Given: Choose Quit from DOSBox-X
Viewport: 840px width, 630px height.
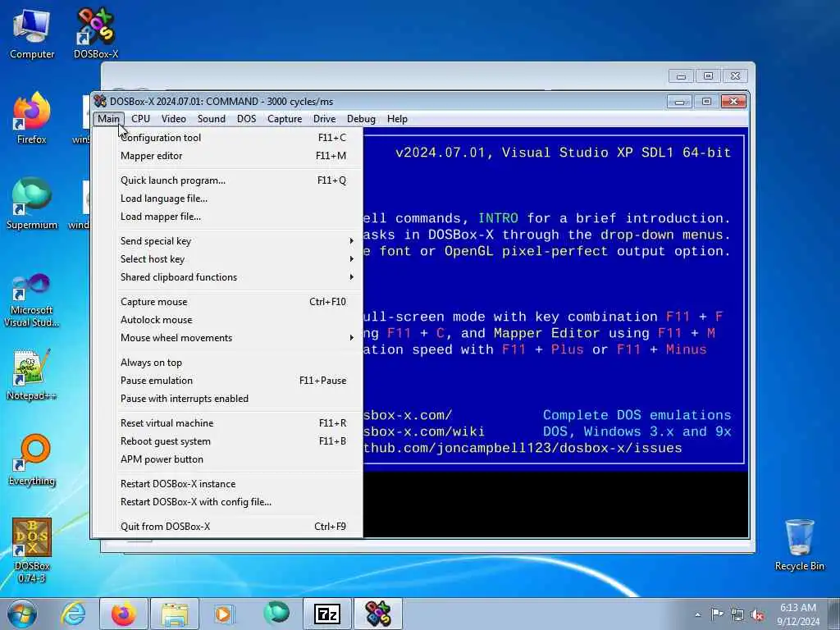Looking at the screenshot, I should click(x=228, y=527).
